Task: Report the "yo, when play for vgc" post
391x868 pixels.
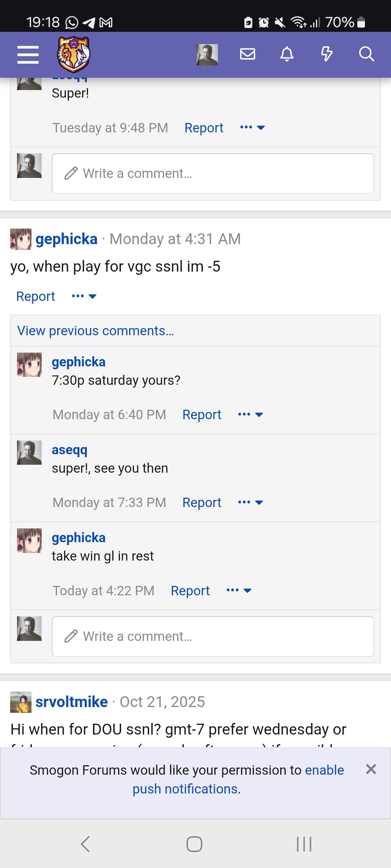Action: 35,296
